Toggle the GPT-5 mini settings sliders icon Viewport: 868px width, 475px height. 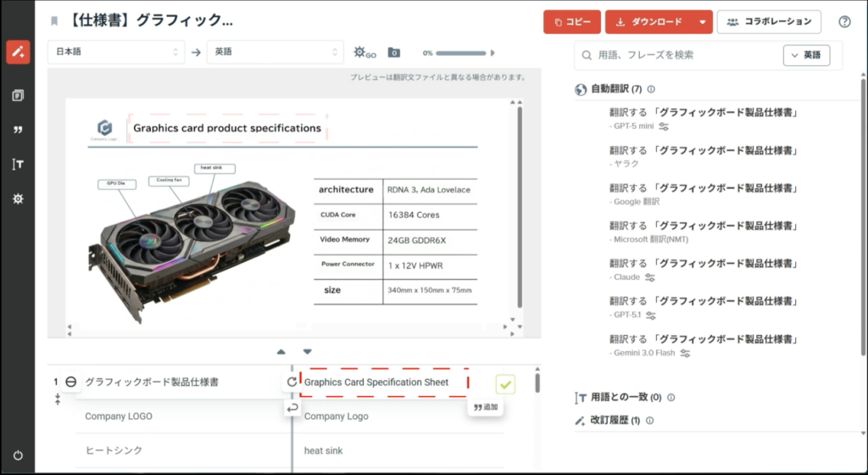click(x=664, y=126)
